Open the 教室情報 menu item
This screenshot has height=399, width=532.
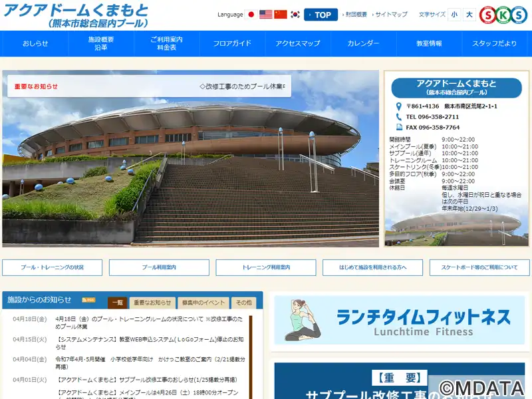[x=429, y=43]
